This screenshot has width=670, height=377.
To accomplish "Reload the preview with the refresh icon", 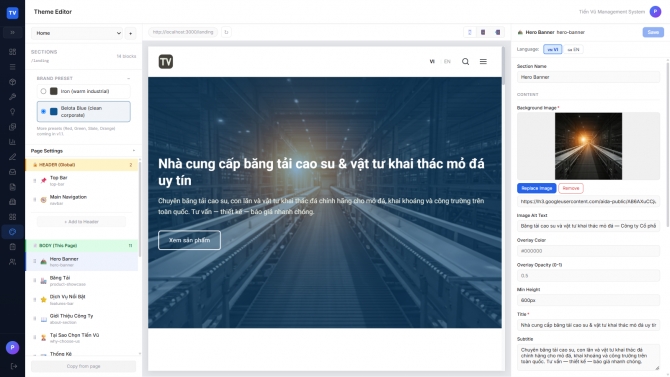I will (x=226, y=32).
